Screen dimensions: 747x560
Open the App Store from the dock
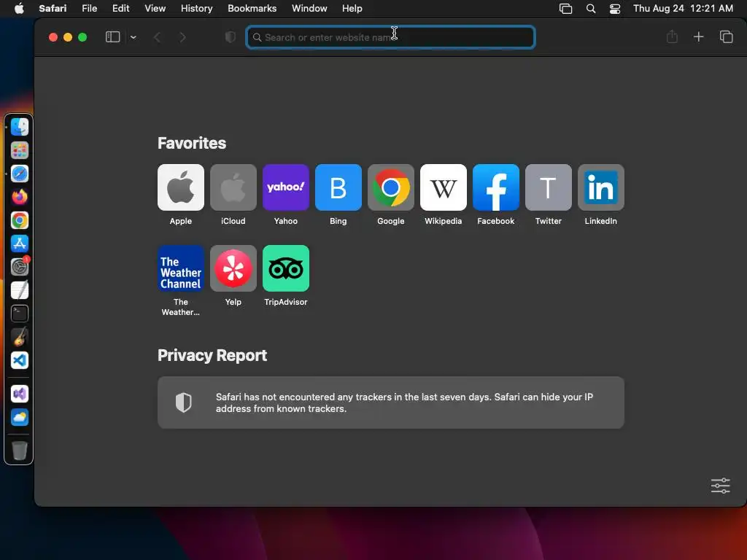tap(20, 244)
